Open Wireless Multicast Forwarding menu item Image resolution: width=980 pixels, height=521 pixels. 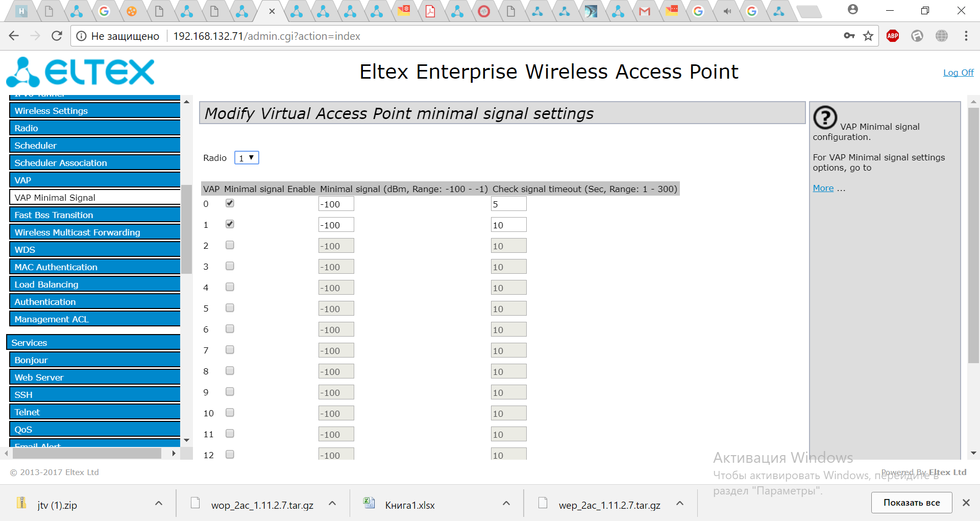95,232
